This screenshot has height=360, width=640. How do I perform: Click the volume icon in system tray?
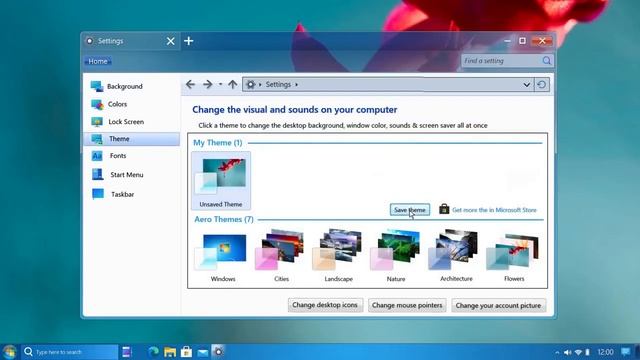click(567, 352)
